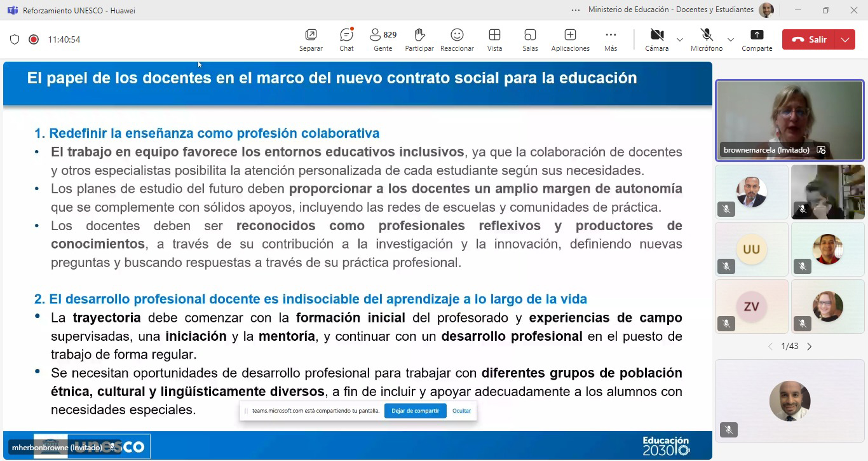The image size is (868, 461).
Task: Select the UU participant tile
Action: click(x=752, y=249)
